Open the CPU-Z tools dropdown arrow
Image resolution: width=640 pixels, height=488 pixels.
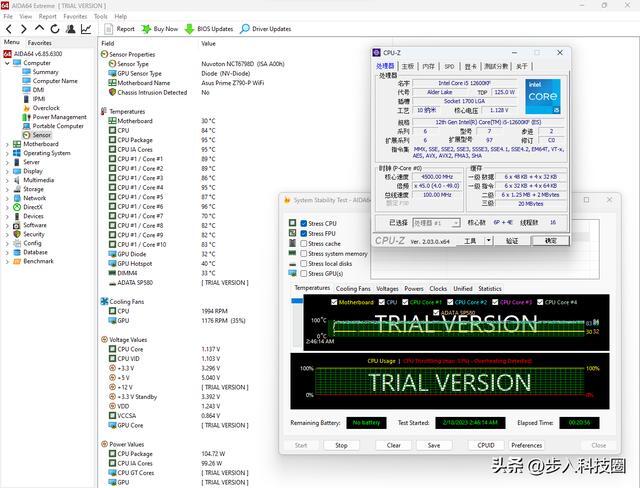(488, 241)
